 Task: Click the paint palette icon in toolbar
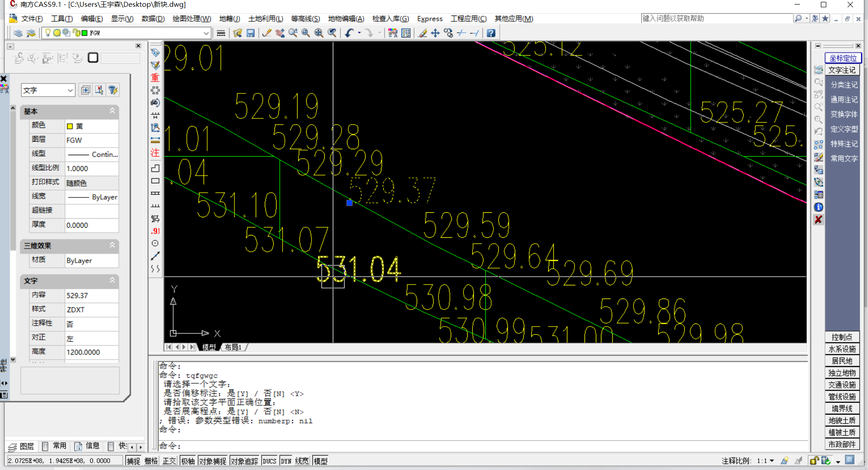click(x=393, y=33)
